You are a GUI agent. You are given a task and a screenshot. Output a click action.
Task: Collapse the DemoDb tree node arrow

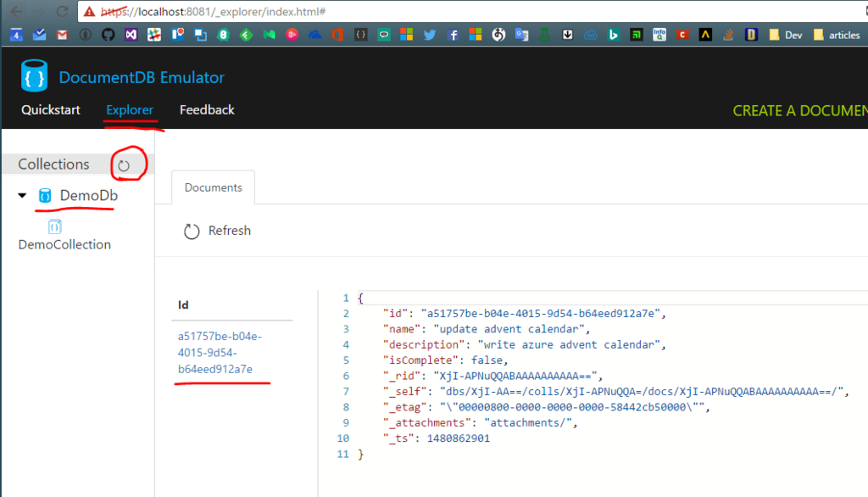pyautogui.click(x=22, y=195)
